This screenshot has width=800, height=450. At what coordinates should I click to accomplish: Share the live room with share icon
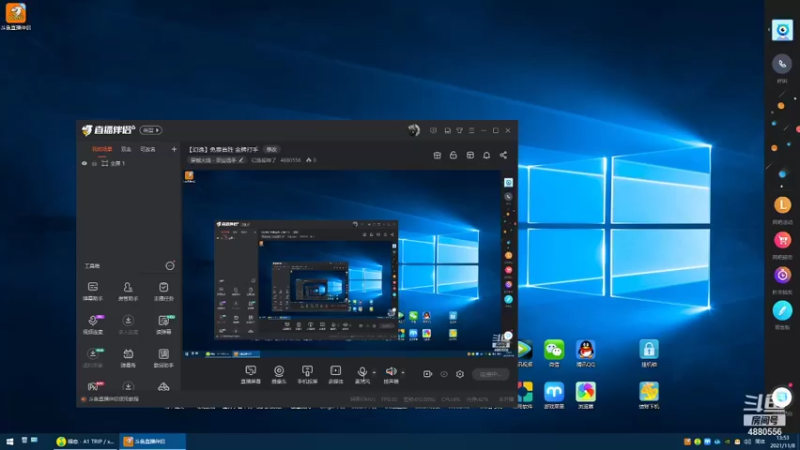[503, 155]
